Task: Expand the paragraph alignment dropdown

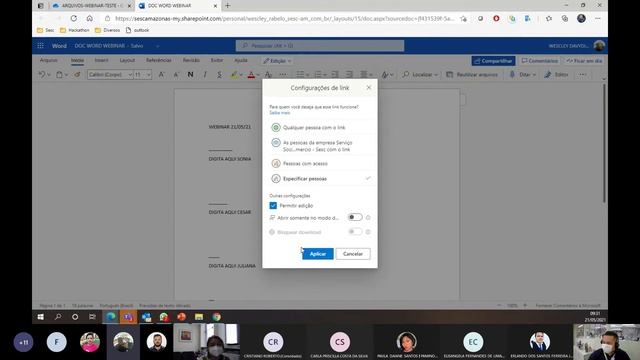Action: (x=371, y=75)
